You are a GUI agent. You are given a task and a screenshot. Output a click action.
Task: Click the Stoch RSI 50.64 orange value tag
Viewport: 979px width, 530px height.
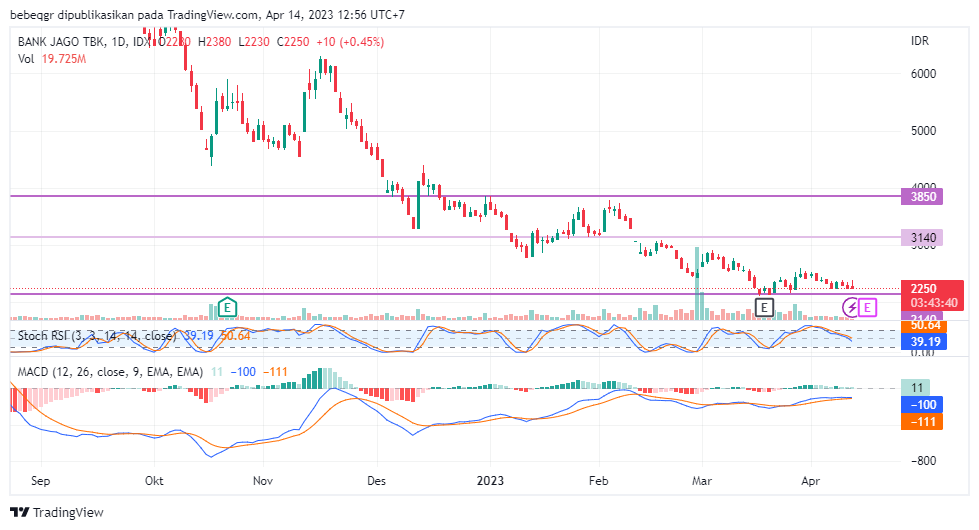925,326
